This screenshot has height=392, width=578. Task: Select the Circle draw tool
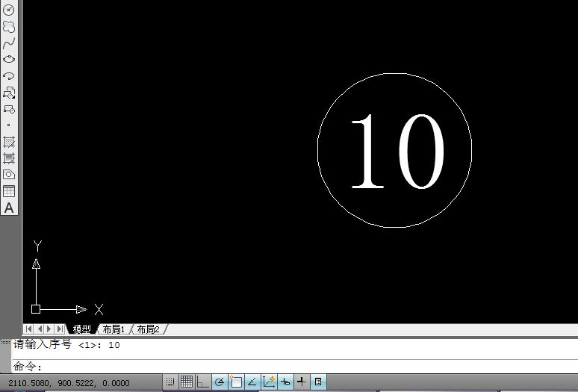[x=9, y=10]
